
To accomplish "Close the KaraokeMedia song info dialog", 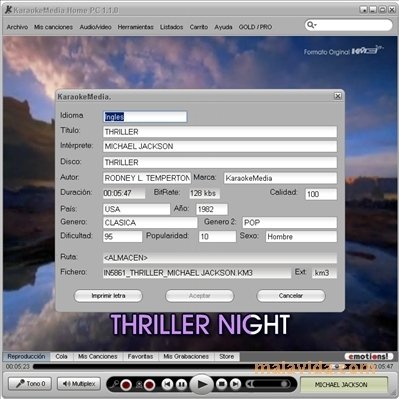I will pos(337,96).
